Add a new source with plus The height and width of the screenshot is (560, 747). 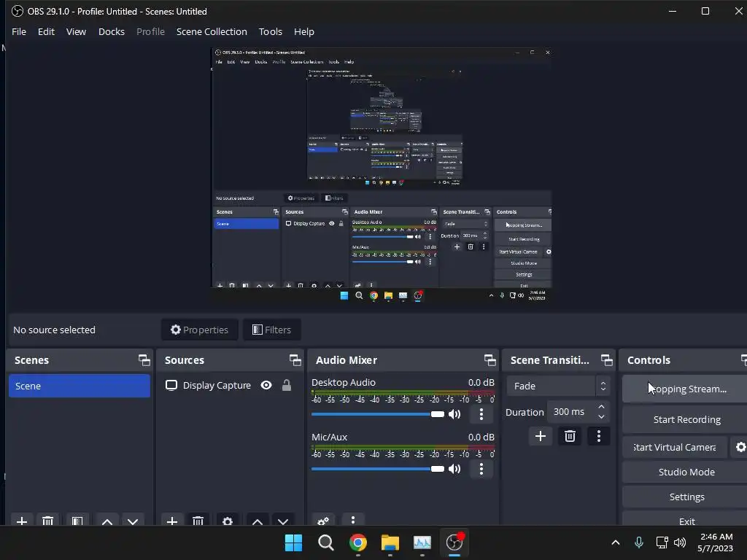172,521
